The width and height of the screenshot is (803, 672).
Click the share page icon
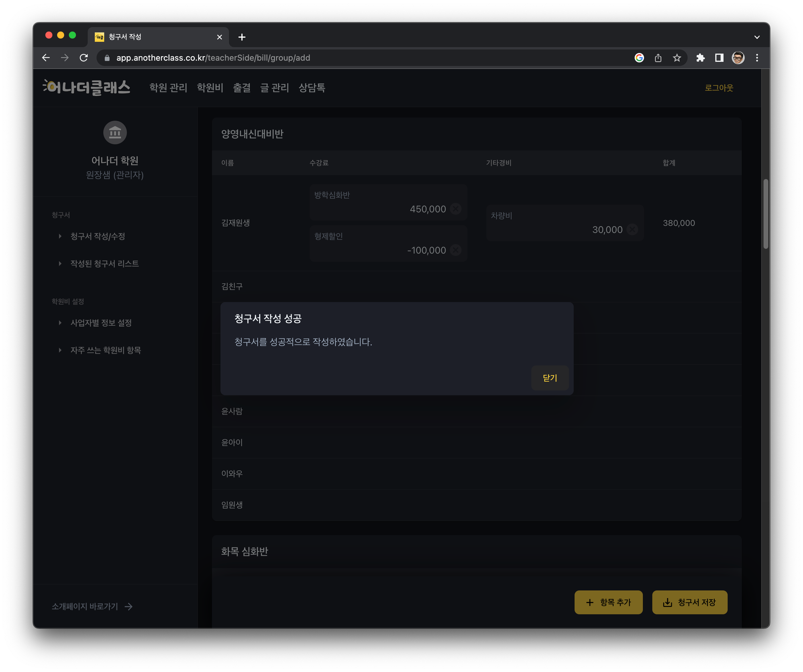click(658, 58)
